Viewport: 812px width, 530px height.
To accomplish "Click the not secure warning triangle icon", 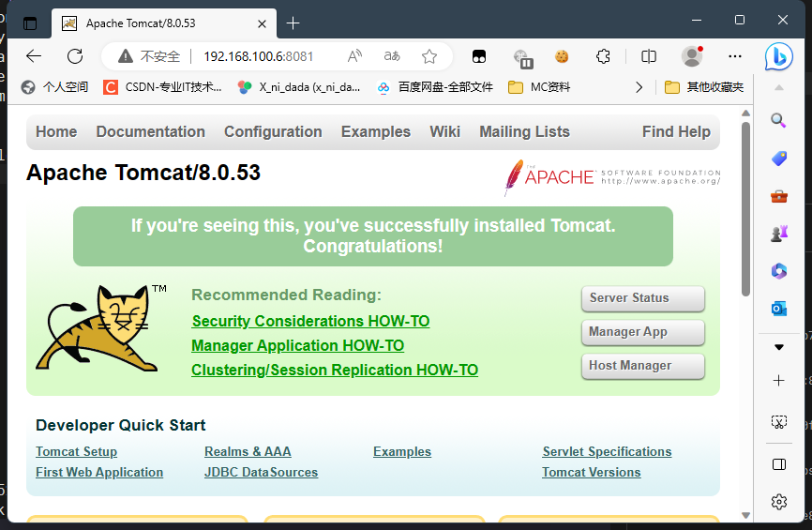I will pyautogui.click(x=126, y=56).
